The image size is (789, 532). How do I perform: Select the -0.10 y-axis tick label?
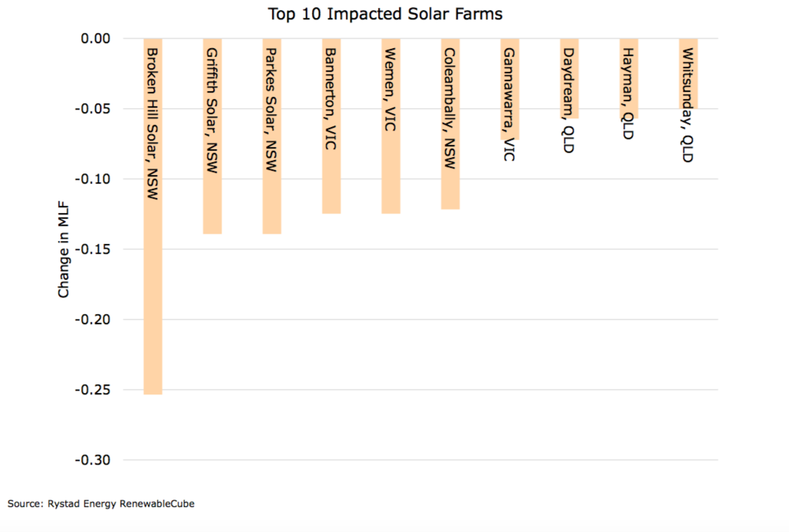pos(92,179)
